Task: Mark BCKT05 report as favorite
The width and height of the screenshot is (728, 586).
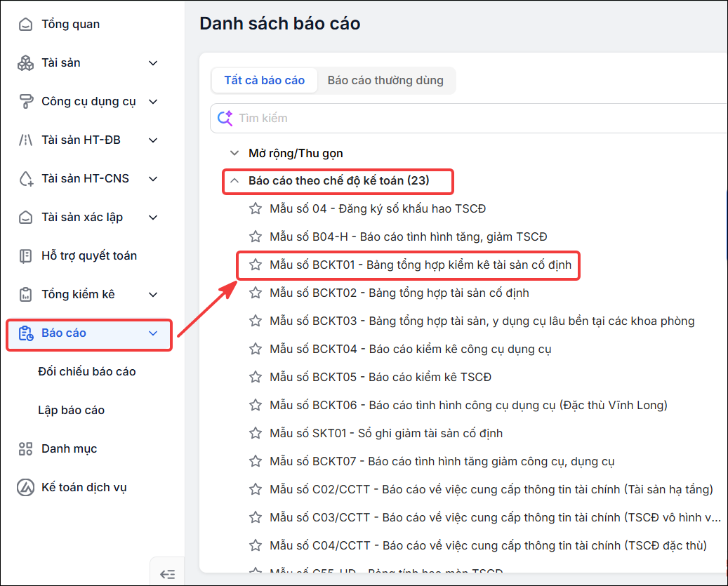Action: click(256, 377)
